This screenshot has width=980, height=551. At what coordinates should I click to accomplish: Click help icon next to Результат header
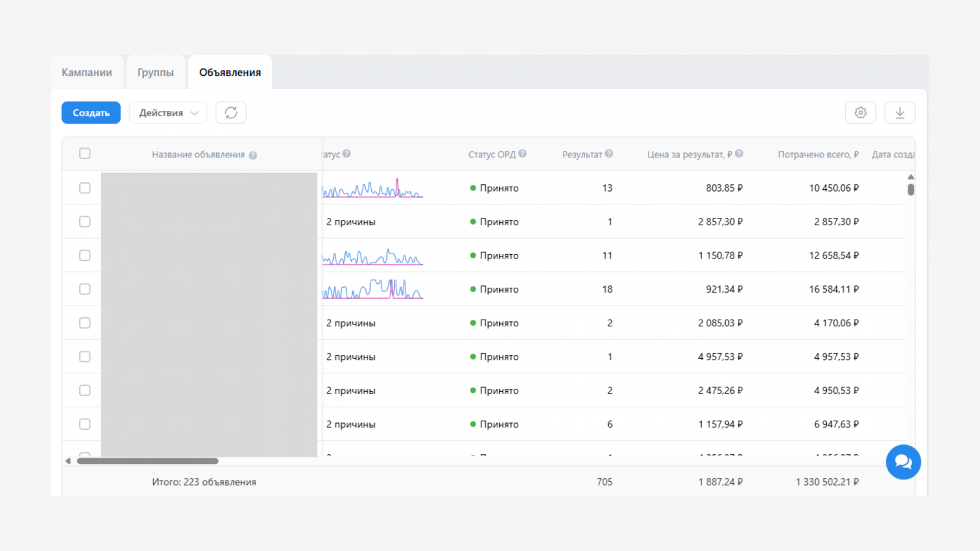click(609, 154)
